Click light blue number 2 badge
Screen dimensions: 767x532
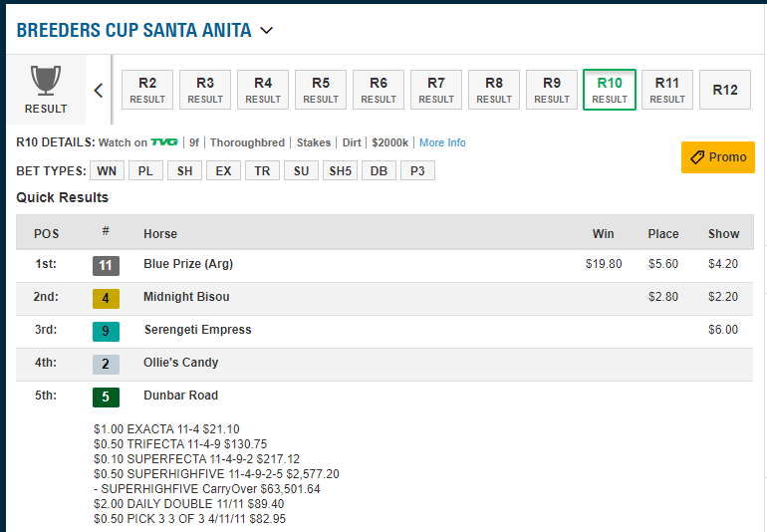pos(106,364)
